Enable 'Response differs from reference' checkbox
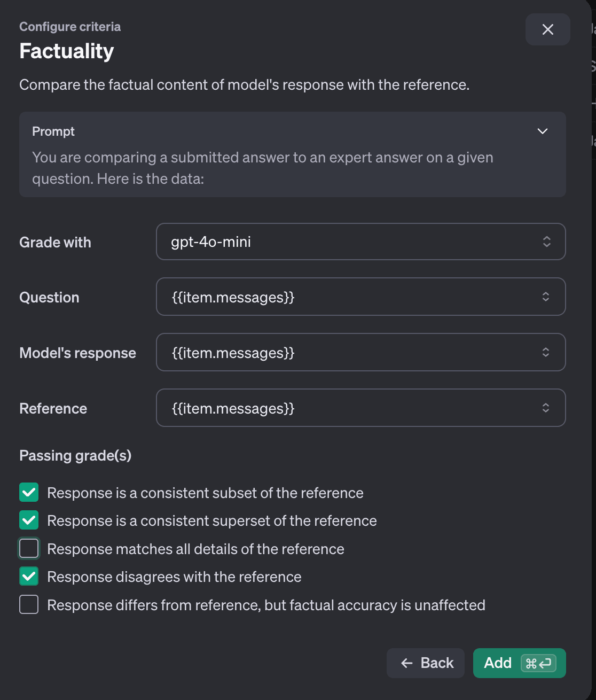Image resolution: width=596 pixels, height=700 pixels. (x=29, y=605)
